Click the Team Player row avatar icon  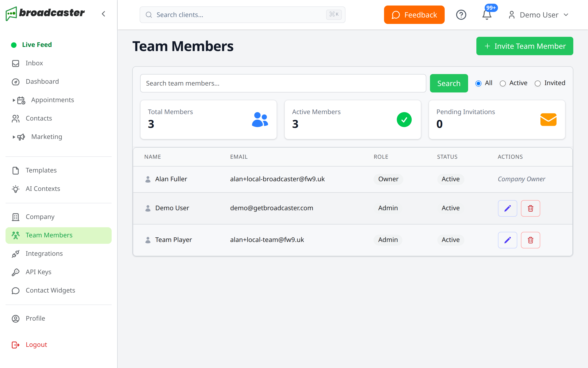click(x=148, y=240)
